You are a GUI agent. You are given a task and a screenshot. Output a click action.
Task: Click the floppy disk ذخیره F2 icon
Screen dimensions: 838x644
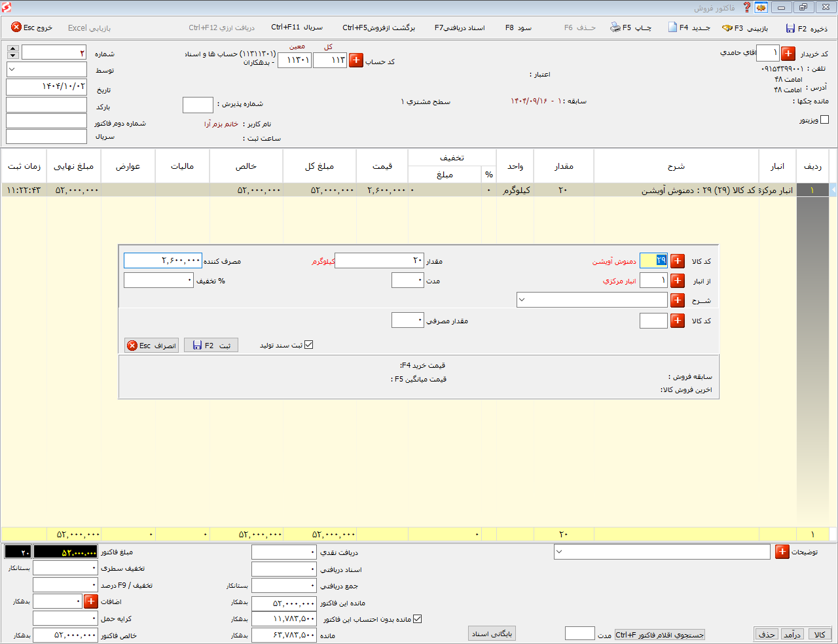[790, 28]
